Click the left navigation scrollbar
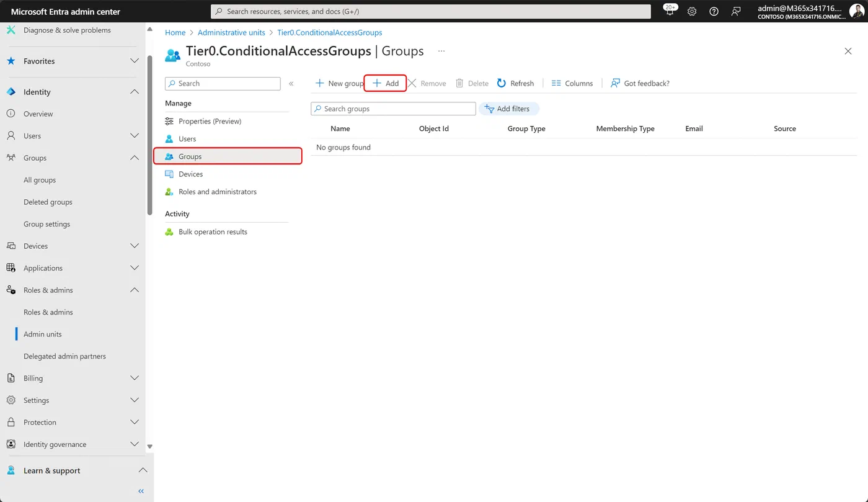The image size is (868, 502). 149,135
